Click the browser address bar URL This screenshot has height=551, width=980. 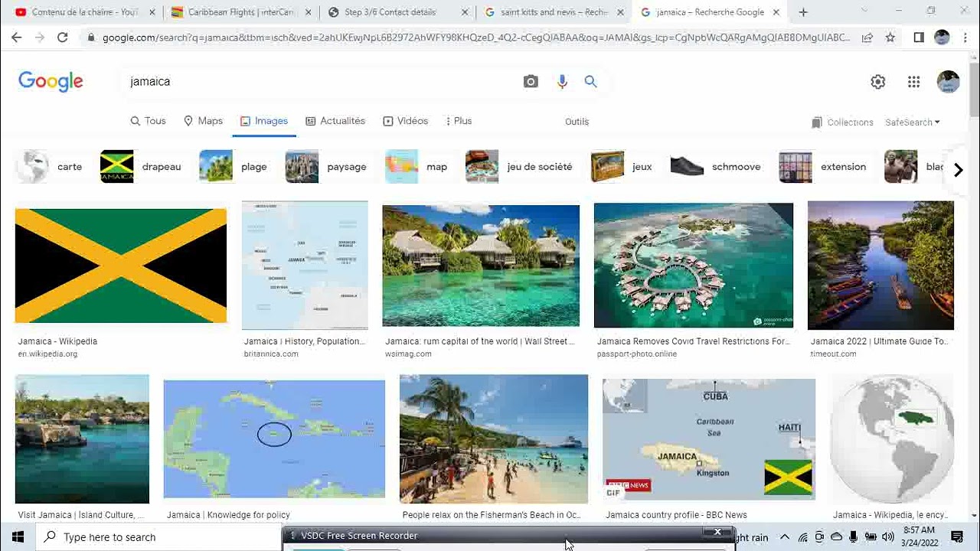(x=476, y=37)
